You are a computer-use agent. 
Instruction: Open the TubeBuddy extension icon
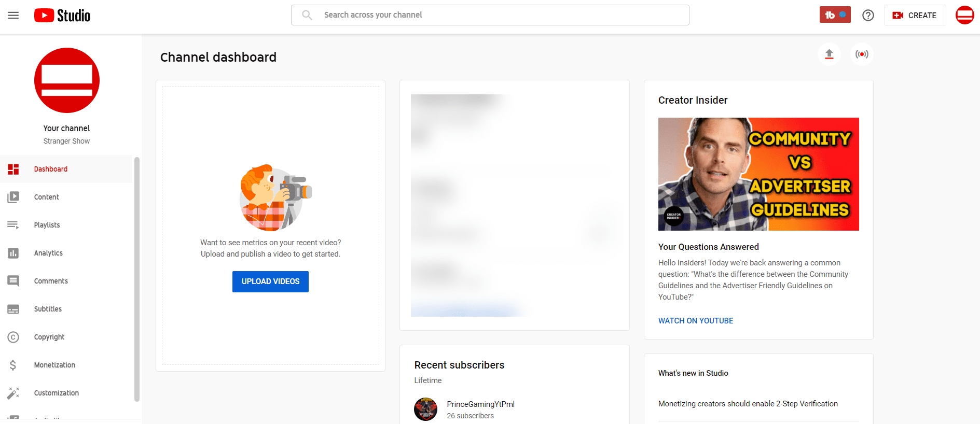click(835, 15)
